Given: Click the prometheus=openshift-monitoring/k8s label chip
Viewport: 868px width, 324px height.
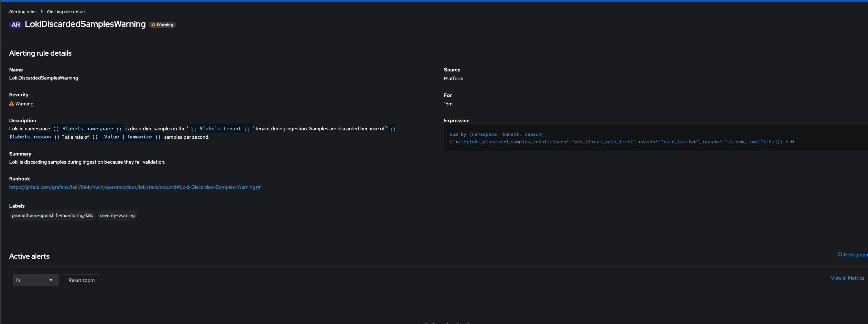Looking at the screenshot, I should point(52,216).
